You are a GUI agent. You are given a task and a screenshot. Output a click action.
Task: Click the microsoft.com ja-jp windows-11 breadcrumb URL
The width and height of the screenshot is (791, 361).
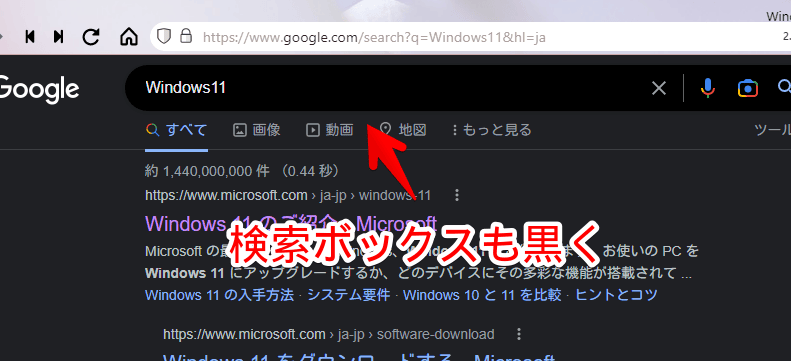[x=288, y=195]
